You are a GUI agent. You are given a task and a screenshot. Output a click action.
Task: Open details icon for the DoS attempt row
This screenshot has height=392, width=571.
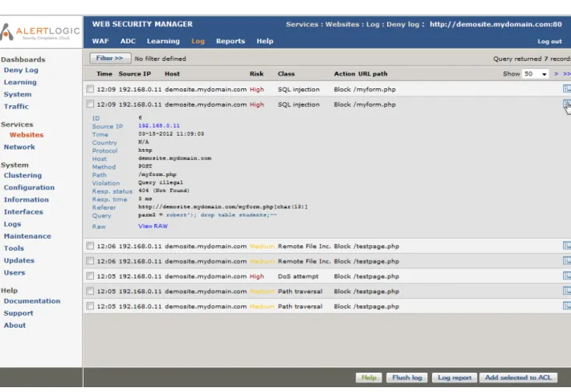pos(567,276)
